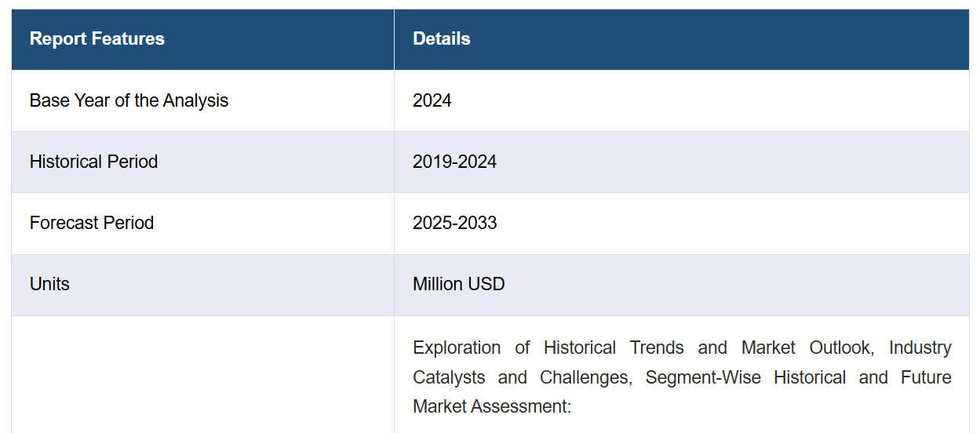Click the word Market Outlook
The image size is (980, 433).
(806, 347)
